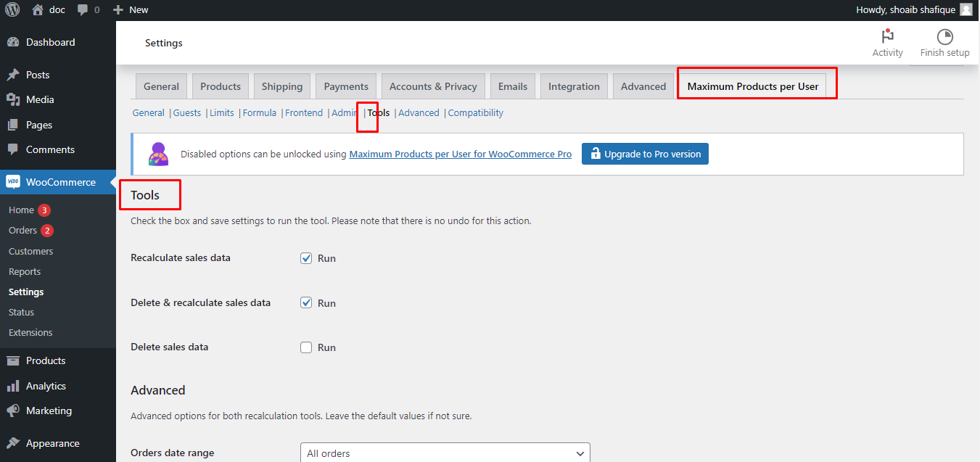Screen dimensions: 980x462
Task: Open the Status submenu item
Action: coord(21,312)
